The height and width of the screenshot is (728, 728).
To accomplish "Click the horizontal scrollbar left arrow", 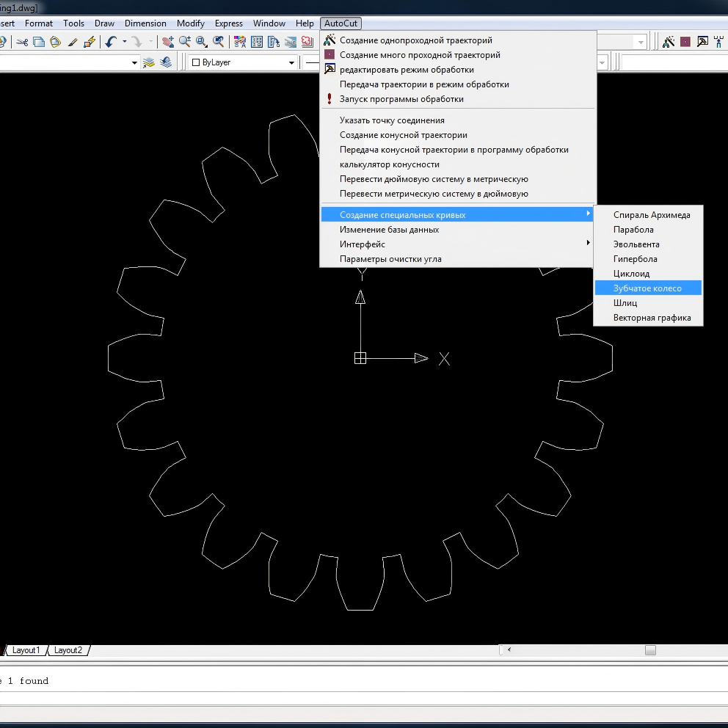I will (509, 650).
